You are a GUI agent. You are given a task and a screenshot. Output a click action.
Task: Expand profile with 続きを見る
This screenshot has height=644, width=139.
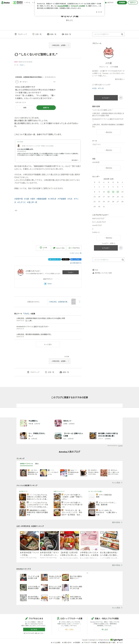coord(120,79)
